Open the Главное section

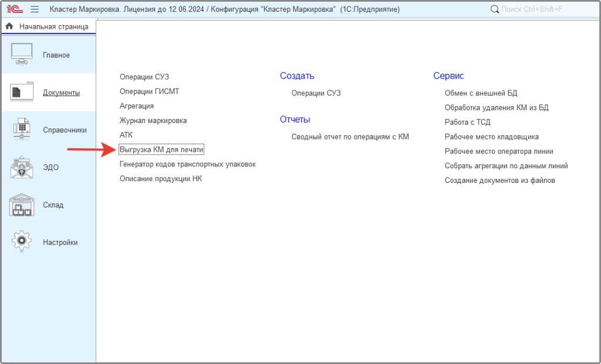49,55
